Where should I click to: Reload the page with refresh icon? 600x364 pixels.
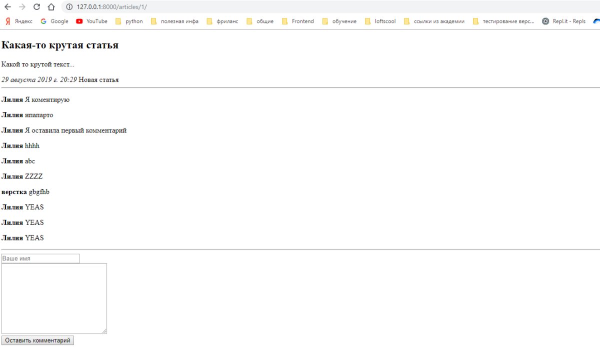pos(36,7)
